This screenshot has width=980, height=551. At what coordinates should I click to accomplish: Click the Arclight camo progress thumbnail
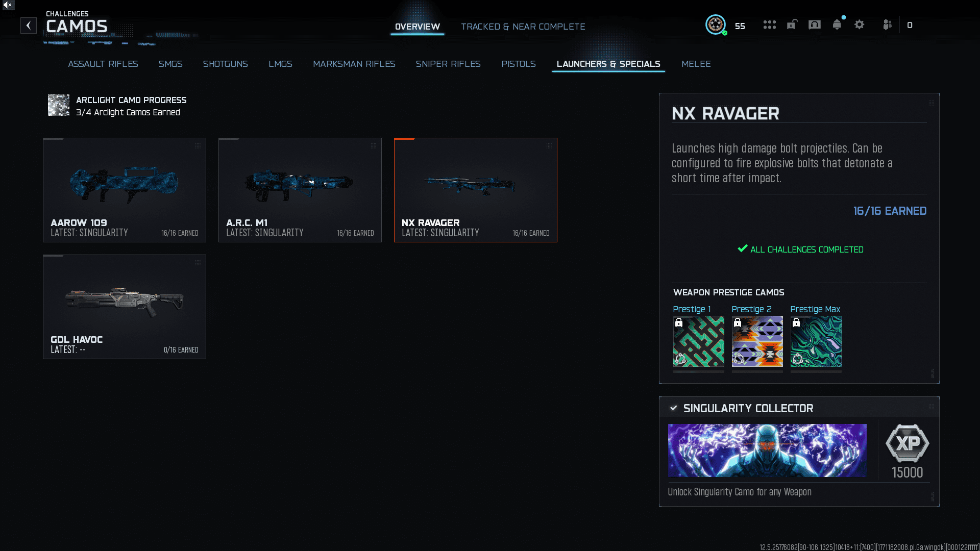[x=59, y=105]
